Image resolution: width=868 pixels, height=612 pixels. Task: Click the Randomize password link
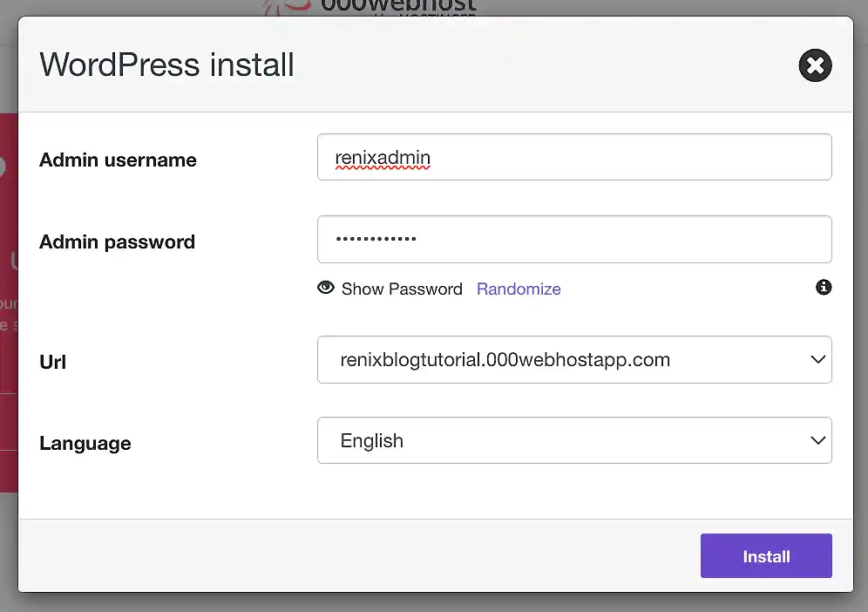coord(519,289)
